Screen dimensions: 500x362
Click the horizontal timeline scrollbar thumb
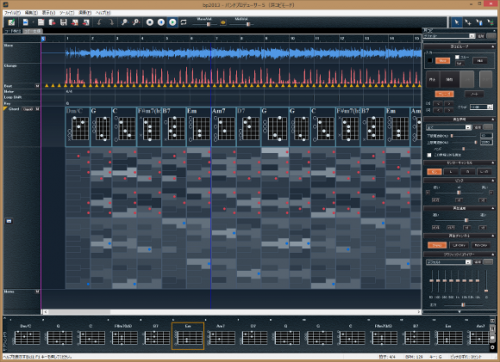click(x=80, y=312)
